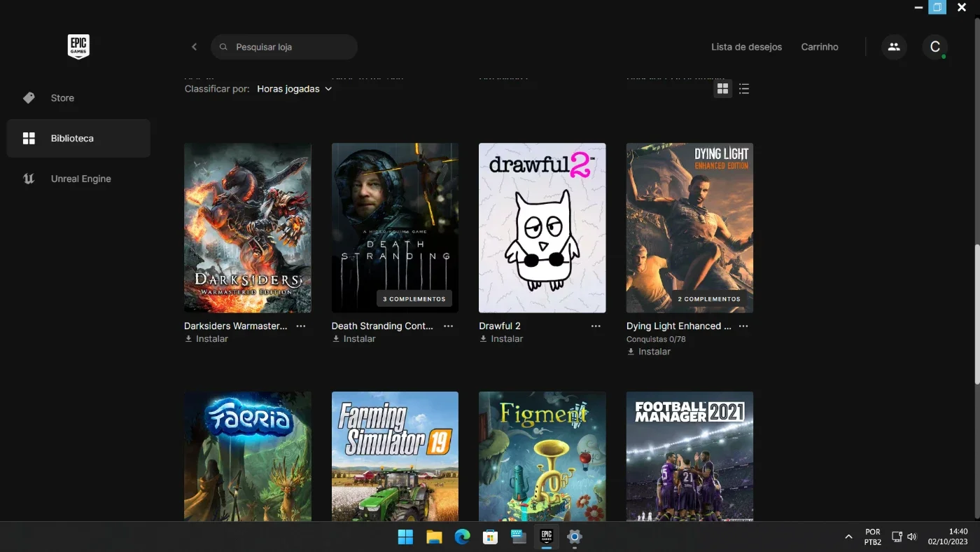Click the Conquistas 0/78 text
The height and width of the screenshot is (552, 980).
tap(656, 339)
